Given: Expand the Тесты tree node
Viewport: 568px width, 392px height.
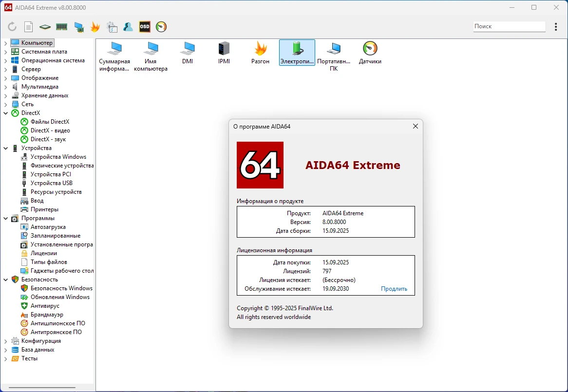Looking at the screenshot, I should pos(5,358).
